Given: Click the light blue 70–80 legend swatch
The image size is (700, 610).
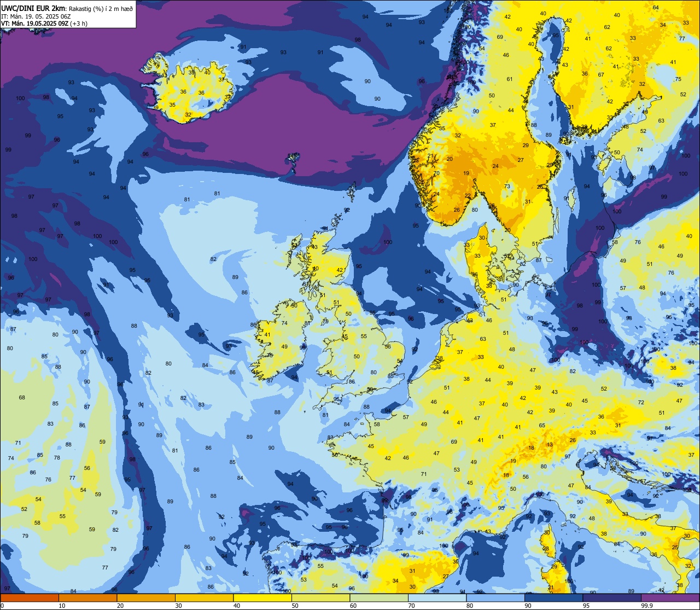Looking at the screenshot, I should 437,597.
